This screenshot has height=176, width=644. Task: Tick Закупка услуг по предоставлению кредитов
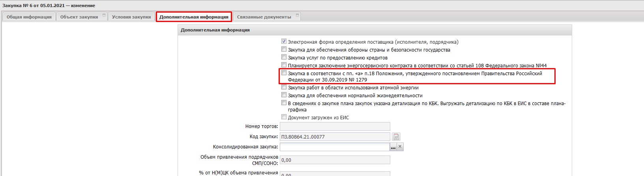click(x=284, y=57)
